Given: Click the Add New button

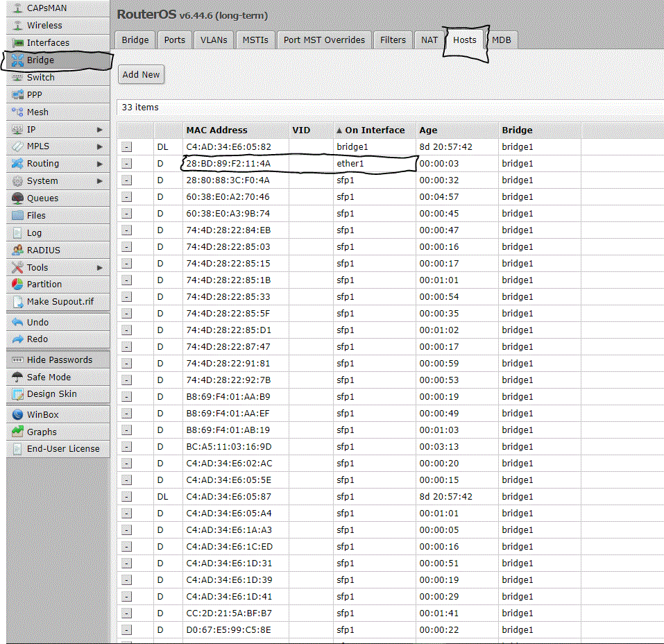Looking at the screenshot, I should point(141,75).
